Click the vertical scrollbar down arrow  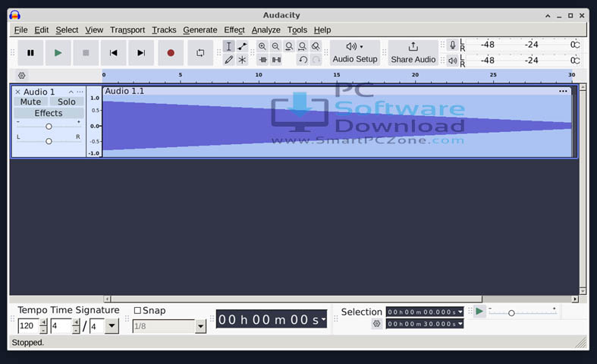583,291
